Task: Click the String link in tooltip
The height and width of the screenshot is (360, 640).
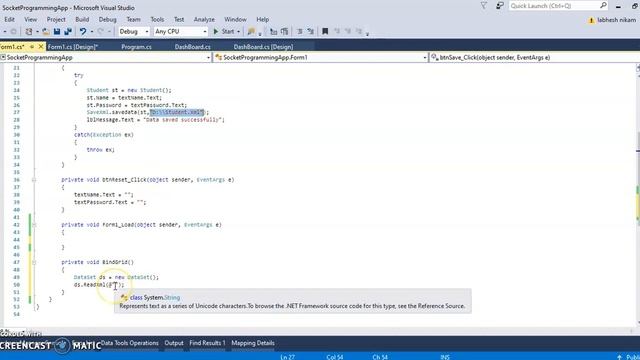Action: [x=172, y=298]
